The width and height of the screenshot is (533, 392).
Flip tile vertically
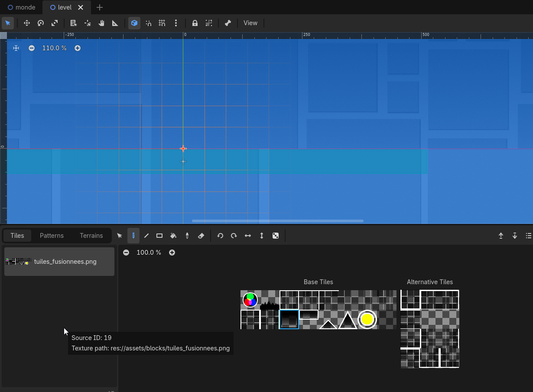[262, 236]
